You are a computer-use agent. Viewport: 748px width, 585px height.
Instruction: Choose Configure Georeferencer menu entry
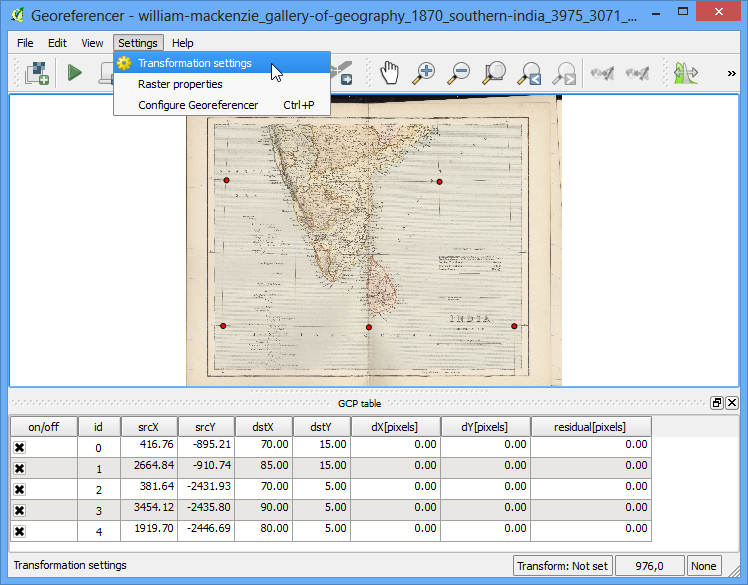[x=222, y=105]
